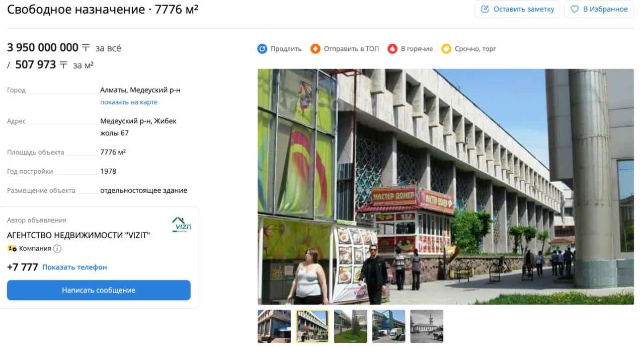This screenshot has height=351, width=644.
Task: Select the fourth thumbnail with trucks
Action: [x=388, y=326]
